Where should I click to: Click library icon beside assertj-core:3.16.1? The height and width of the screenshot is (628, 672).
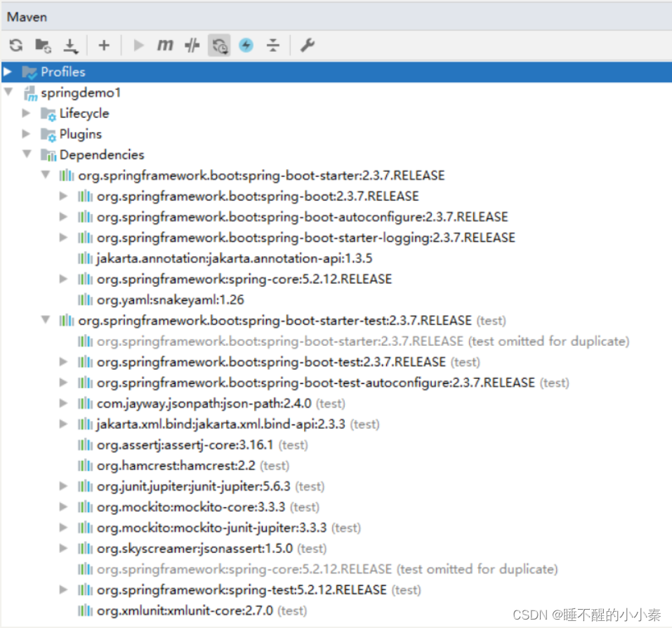click(85, 445)
